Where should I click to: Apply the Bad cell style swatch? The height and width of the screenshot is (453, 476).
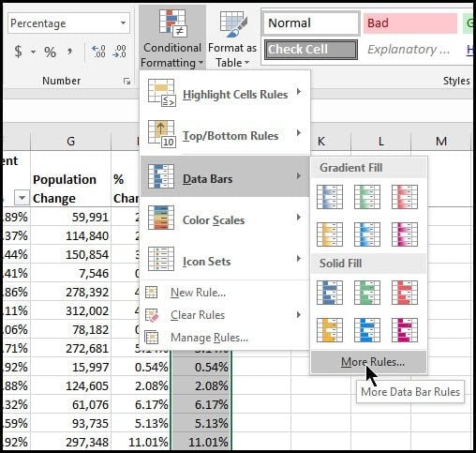click(410, 23)
